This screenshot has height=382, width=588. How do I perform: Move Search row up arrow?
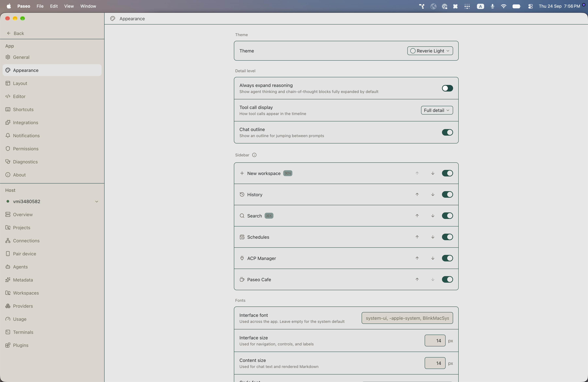click(417, 216)
